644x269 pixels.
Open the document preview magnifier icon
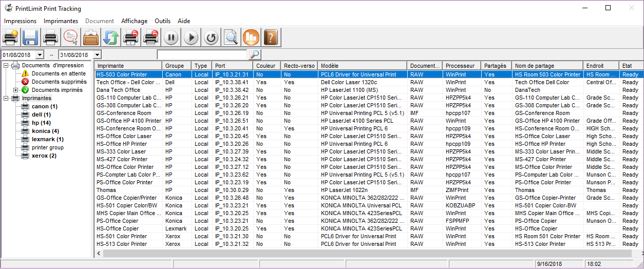(231, 37)
